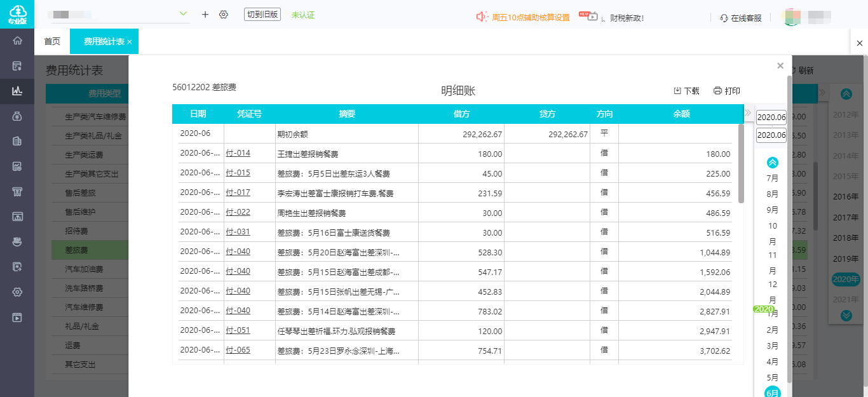Click the start date field 2020.06

tap(771, 117)
